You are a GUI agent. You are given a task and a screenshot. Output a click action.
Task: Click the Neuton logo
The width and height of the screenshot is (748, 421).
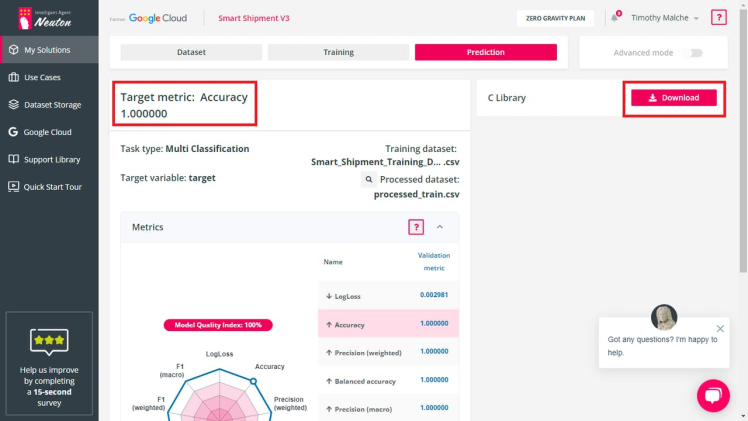49,17
